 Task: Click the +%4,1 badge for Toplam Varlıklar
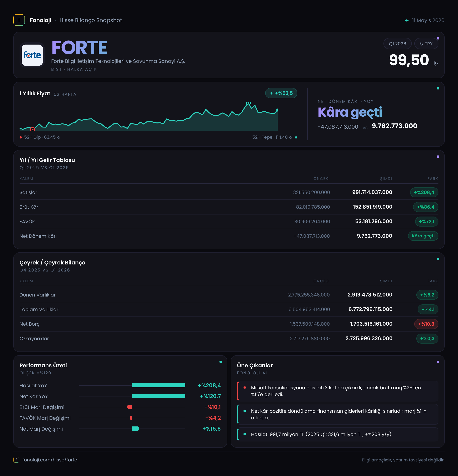[x=428, y=309]
